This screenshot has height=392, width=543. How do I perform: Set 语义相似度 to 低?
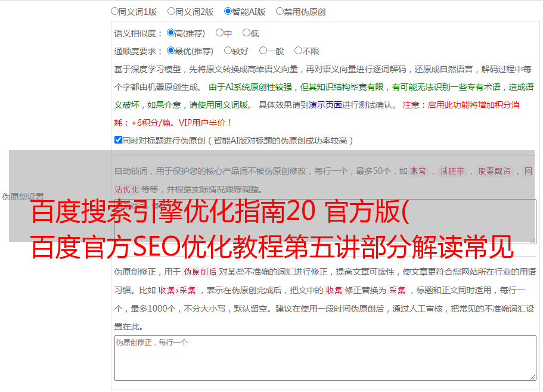(246, 33)
